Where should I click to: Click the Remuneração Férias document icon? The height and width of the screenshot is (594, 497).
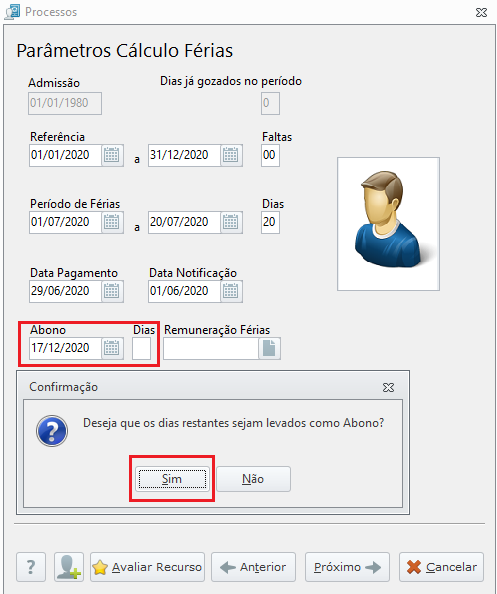pyautogui.click(x=269, y=348)
